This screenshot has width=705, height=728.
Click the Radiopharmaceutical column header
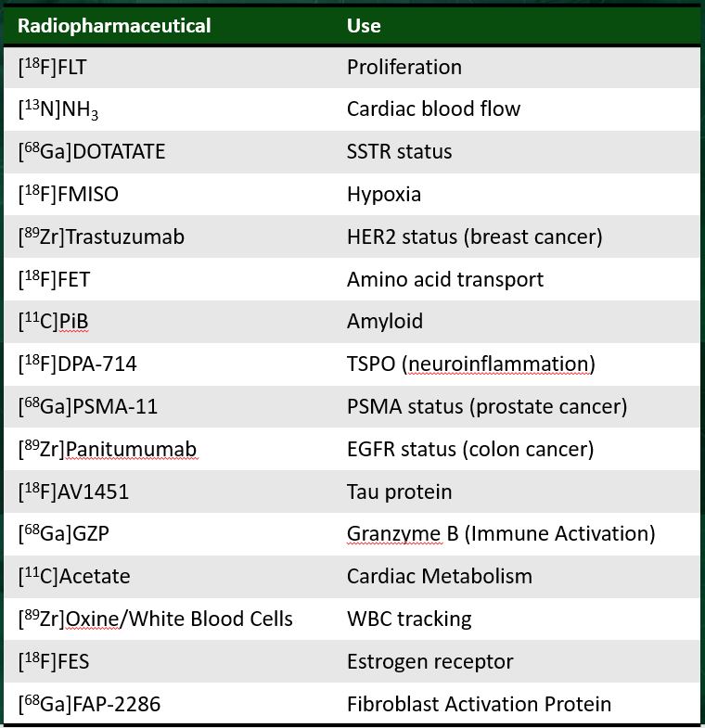click(x=114, y=25)
